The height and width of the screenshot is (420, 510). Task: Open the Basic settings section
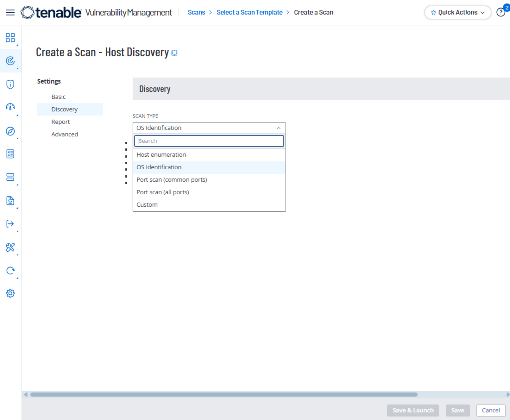59,97
